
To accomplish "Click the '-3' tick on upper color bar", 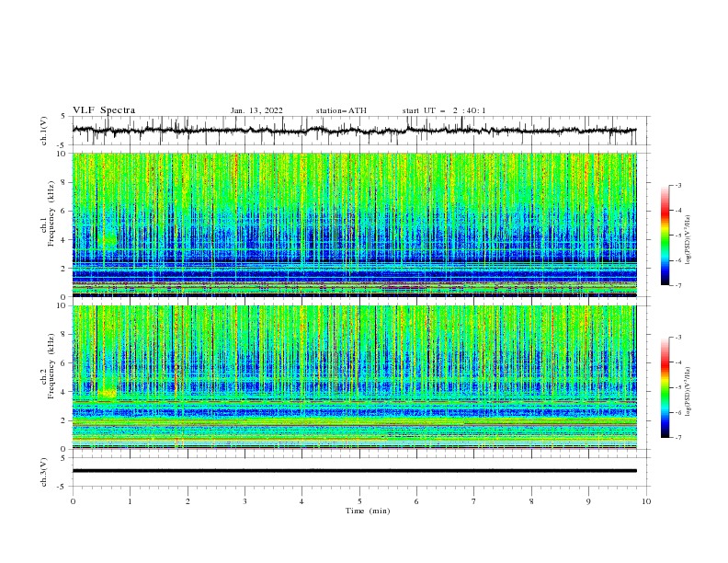I will coord(677,185).
